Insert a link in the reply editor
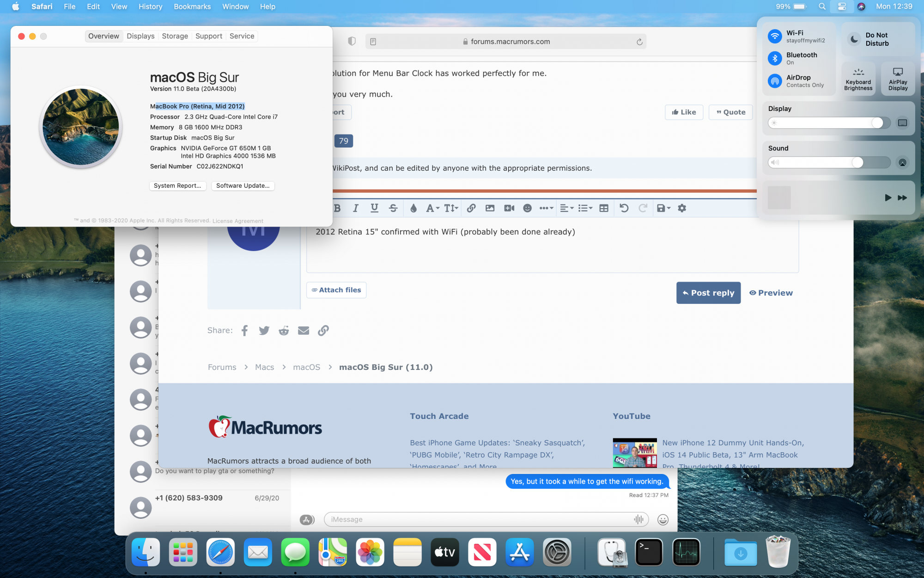The image size is (924, 578). 471,208
